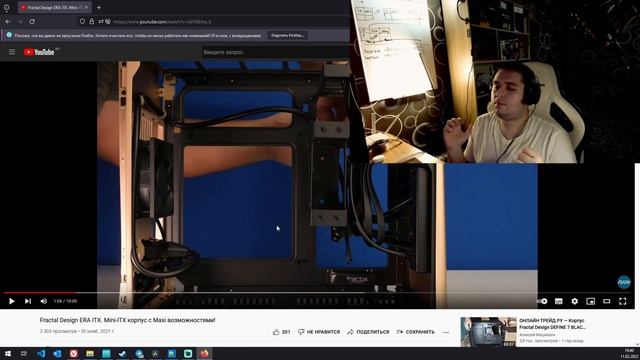
Task: Close the Fractal Design browser tab
Action: point(86,7)
